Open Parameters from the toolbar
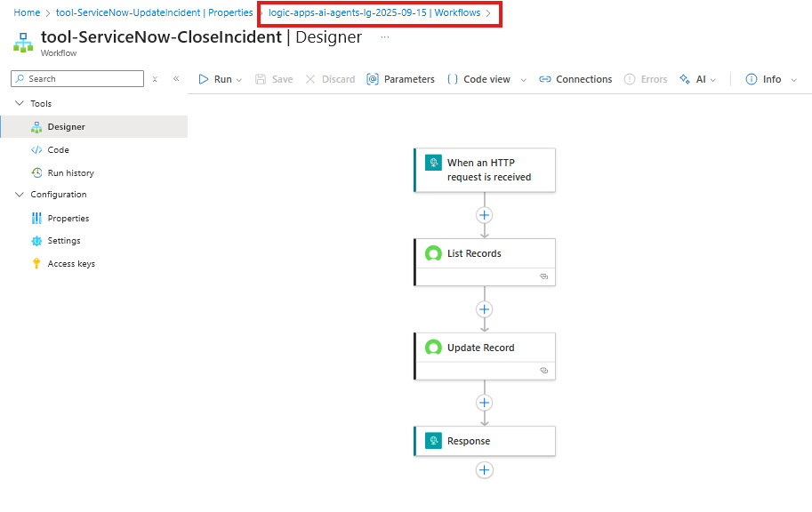Viewport: 812px width, 512px height. (400, 79)
